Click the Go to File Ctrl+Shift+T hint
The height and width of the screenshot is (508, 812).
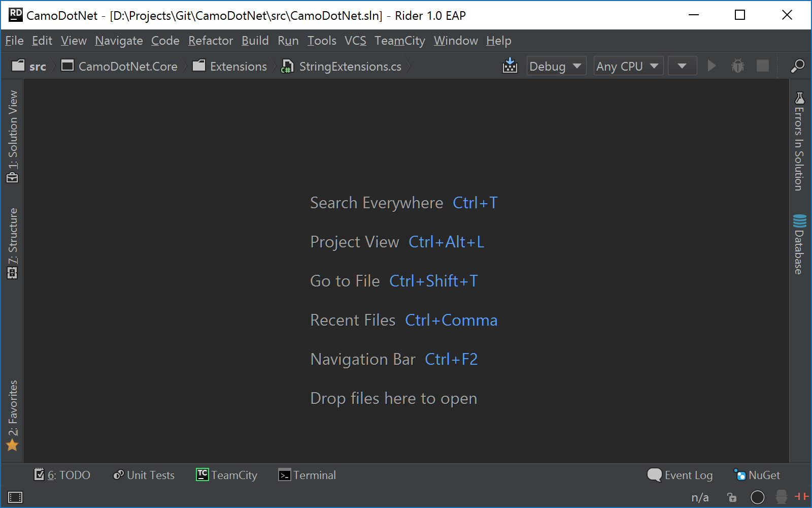[x=394, y=281]
